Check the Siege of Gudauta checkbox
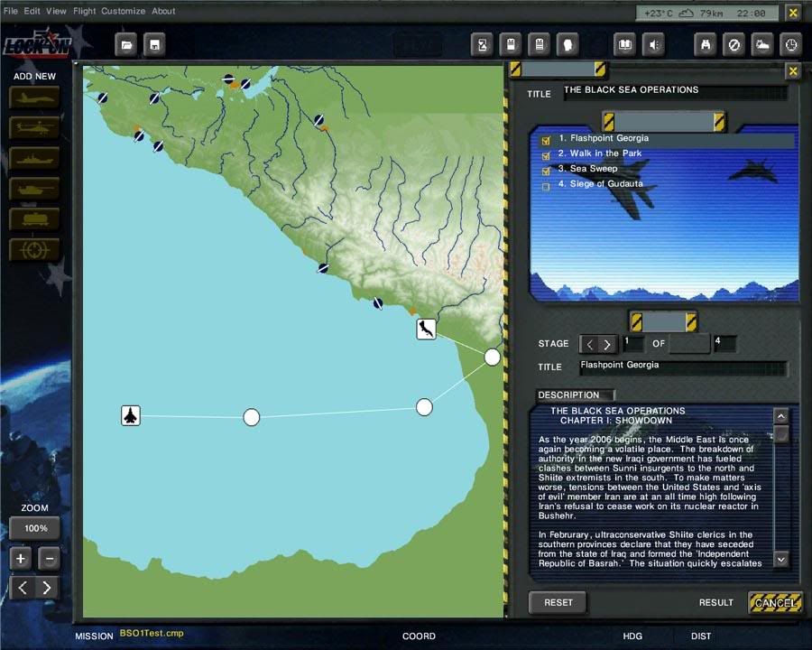812x650 pixels. click(x=545, y=186)
